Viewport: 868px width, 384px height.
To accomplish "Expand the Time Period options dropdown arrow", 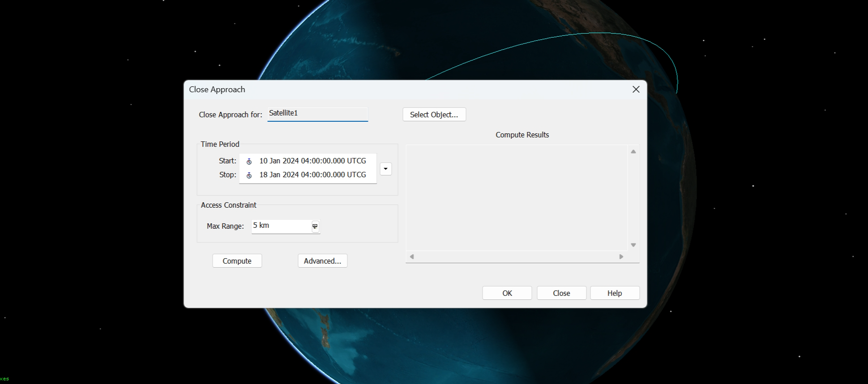I will (x=385, y=169).
